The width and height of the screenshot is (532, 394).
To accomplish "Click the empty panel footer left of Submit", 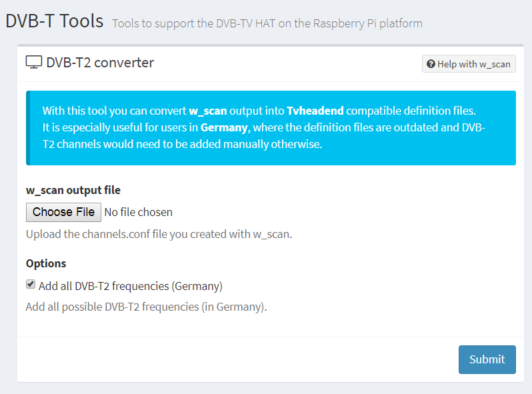I will coord(233,359).
